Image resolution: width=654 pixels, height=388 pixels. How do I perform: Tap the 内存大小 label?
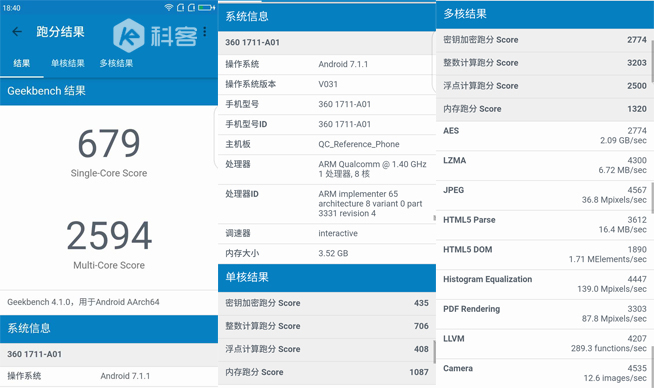click(242, 253)
